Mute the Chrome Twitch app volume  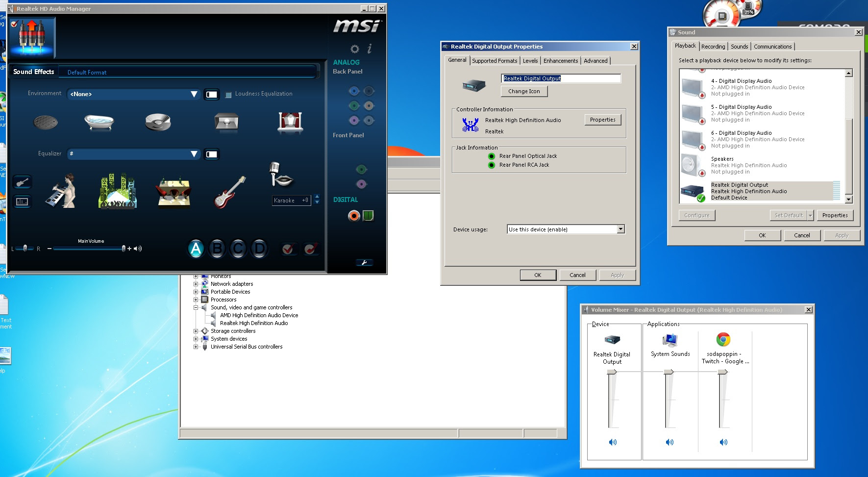coord(723,442)
